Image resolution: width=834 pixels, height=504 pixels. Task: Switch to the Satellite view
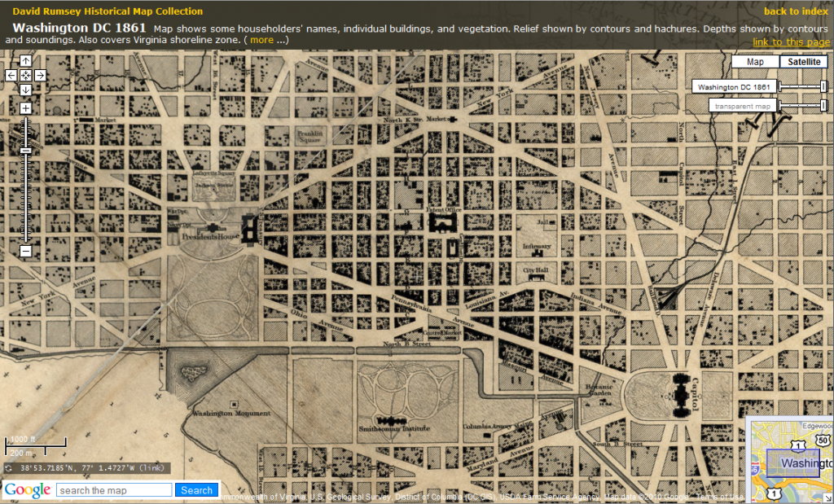(804, 62)
